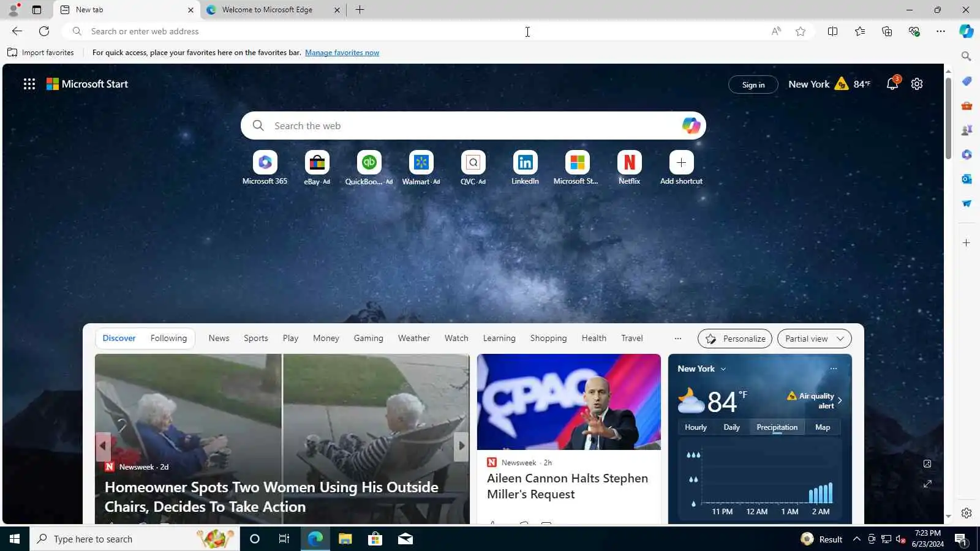Open the Tools briefcase sidebar icon
980x551 pixels.
pyautogui.click(x=967, y=105)
